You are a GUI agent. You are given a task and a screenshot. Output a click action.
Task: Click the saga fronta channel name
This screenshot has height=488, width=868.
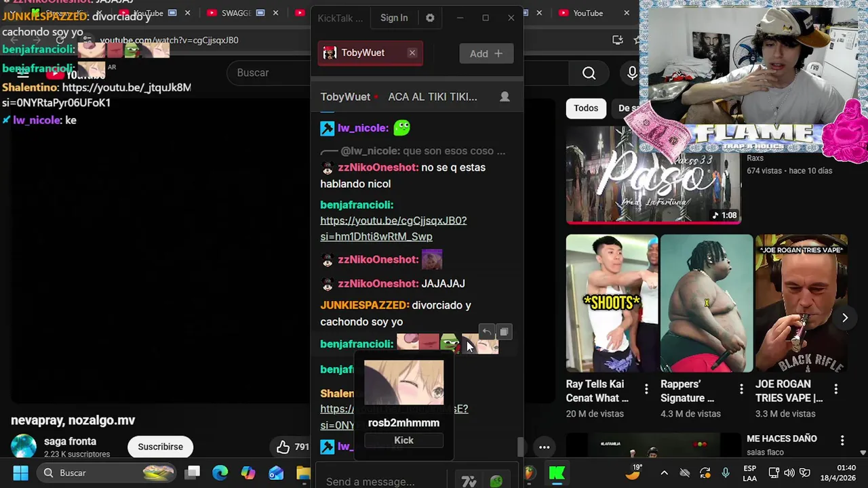(70, 441)
